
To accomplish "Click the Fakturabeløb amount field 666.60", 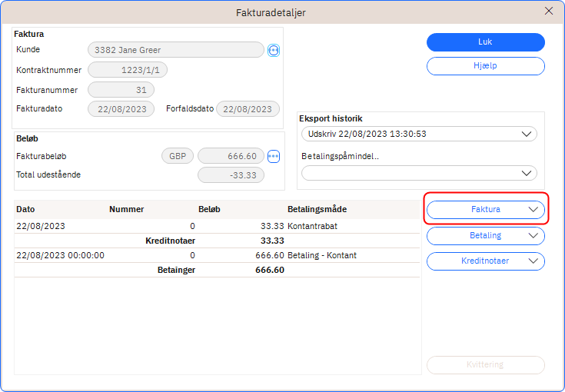I will [x=231, y=156].
